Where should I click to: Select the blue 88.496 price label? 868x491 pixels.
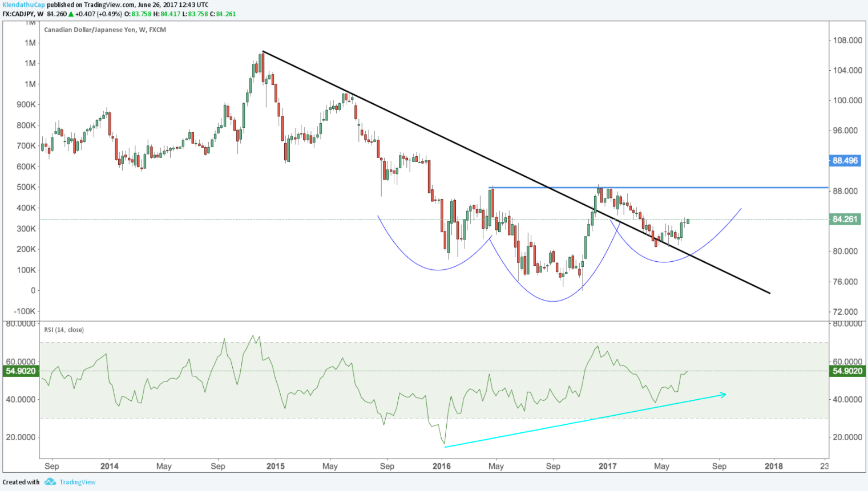pyautogui.click(x=845, y=160)
